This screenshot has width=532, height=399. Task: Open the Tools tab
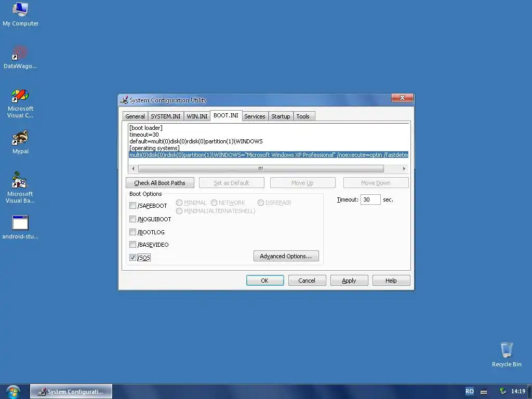(303, 116)
